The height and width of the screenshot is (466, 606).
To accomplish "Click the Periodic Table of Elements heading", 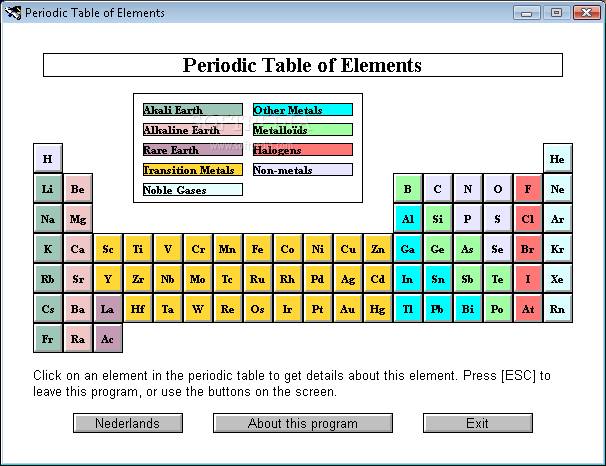I will point(302,66).
